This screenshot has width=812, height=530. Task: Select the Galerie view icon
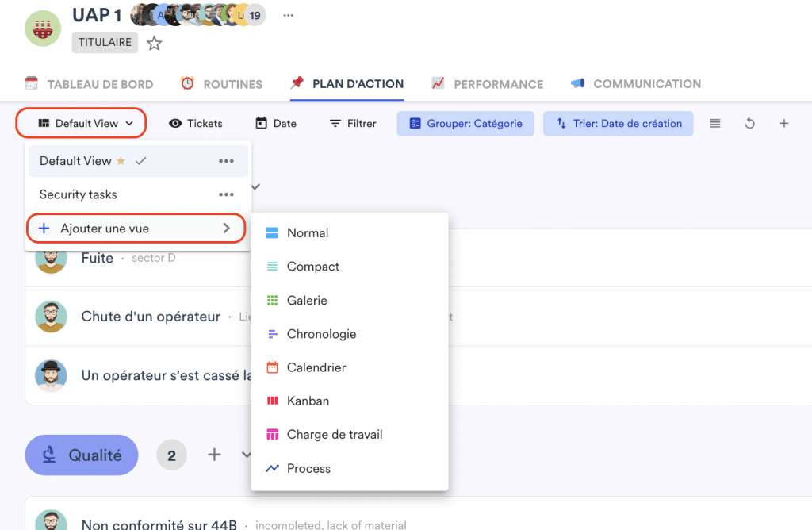pos(274,300)
